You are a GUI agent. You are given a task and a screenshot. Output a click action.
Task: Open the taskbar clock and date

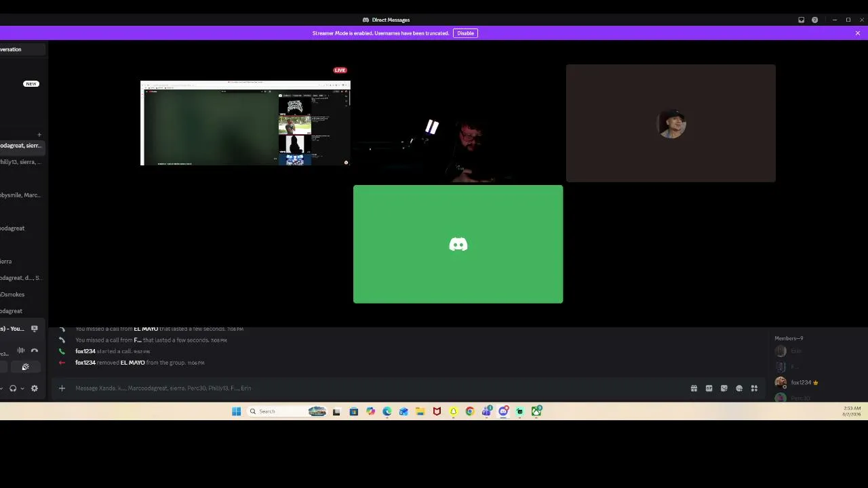click(x=852, y=411)
